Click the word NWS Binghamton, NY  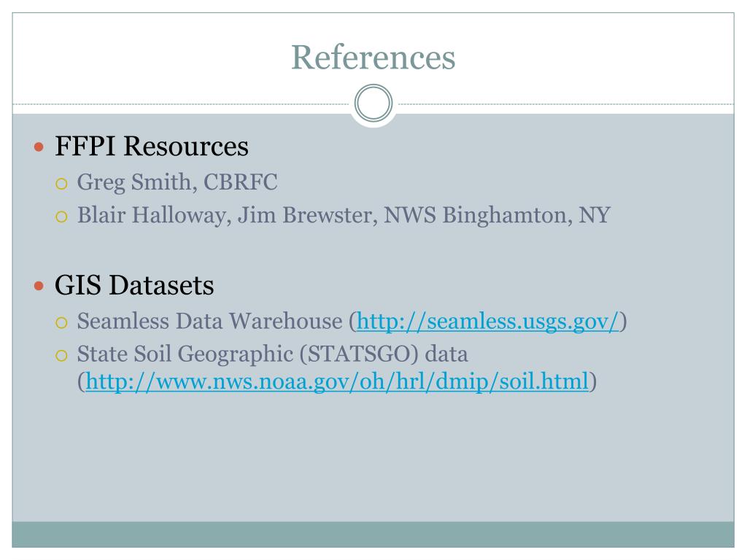498,215
